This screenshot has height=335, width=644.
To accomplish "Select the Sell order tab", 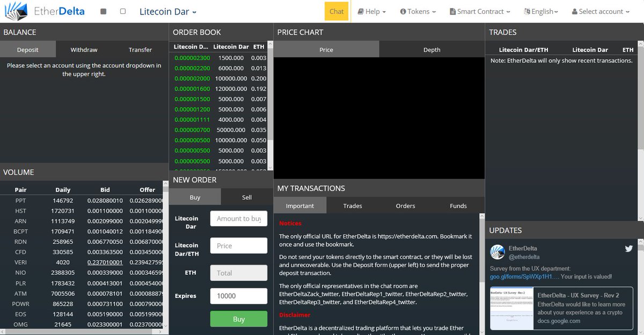I will tap(247, 197).
